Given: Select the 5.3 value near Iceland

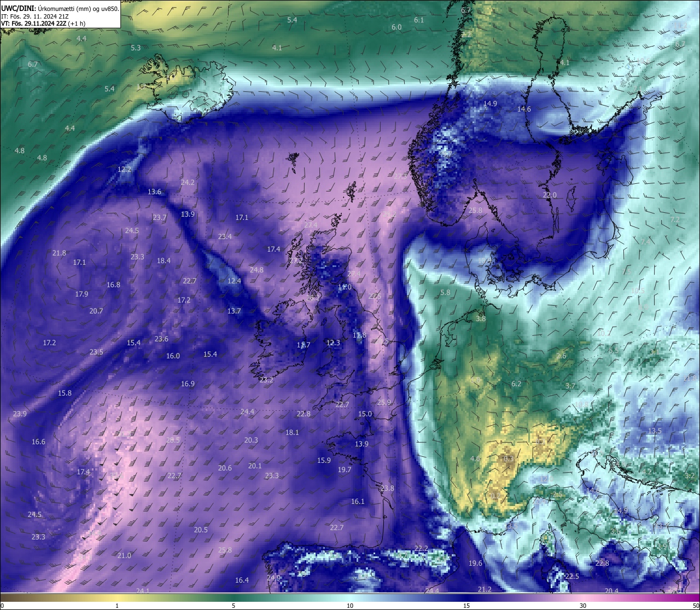Looking at the screenshot, I should (x=136, y=48).
